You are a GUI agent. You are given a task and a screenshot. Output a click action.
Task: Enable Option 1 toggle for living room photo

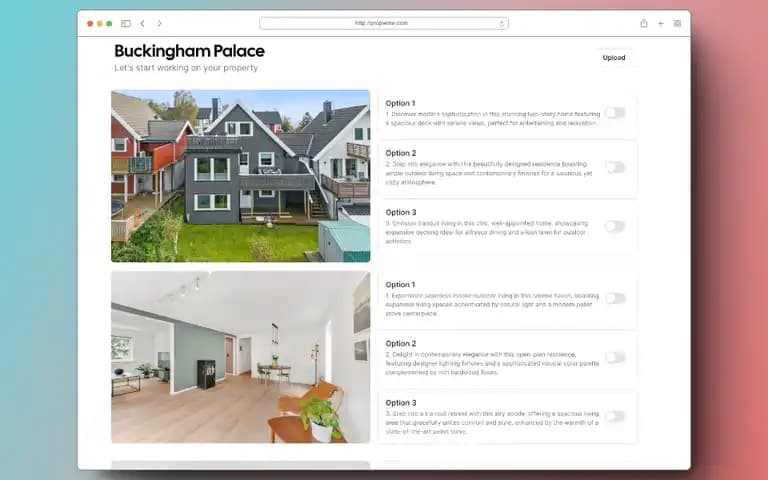[x=615, y=298]
